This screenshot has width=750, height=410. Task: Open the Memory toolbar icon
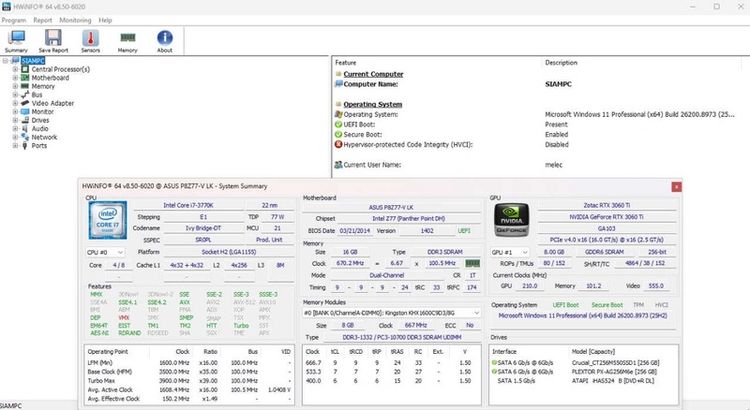tap(128, 41)
